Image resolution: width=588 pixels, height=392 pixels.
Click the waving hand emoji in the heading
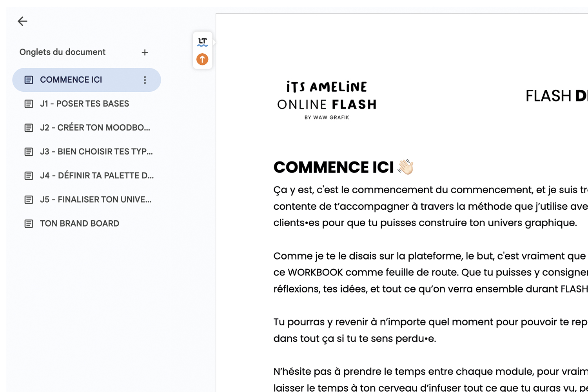point(405,167)
